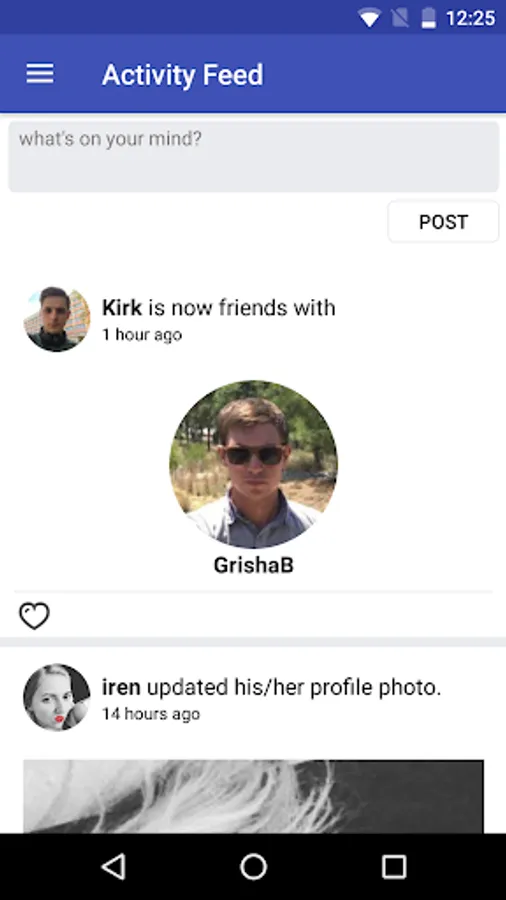Tap the Kirk username link
Image resolution: width=506 pixels, height=900 pixels.
coord(122,308)
